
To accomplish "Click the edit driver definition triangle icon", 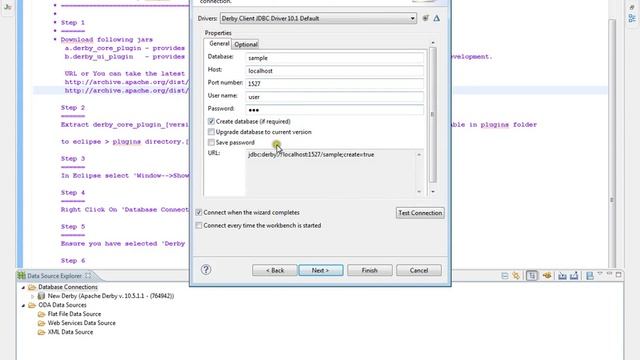I will point(437,18).
